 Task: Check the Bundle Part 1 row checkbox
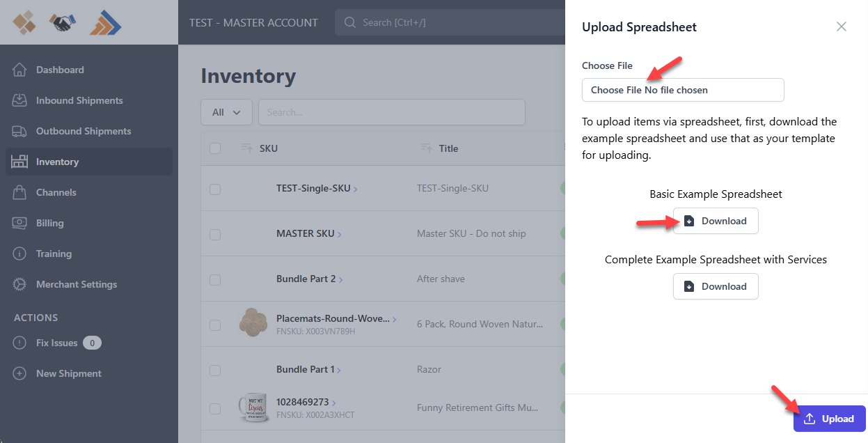click(215, 371)
